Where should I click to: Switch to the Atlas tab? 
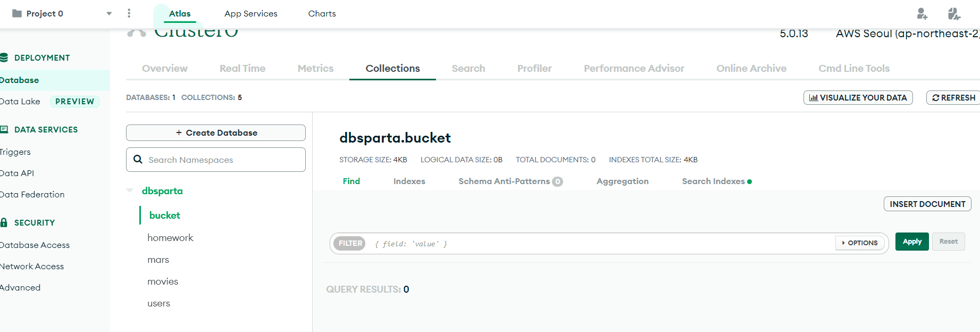pos(180,14)
